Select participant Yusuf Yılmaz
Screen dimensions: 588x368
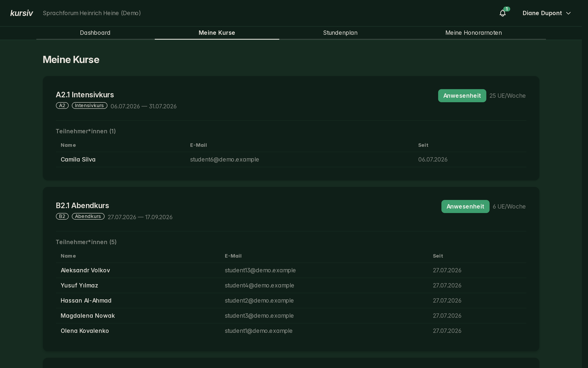79,285
